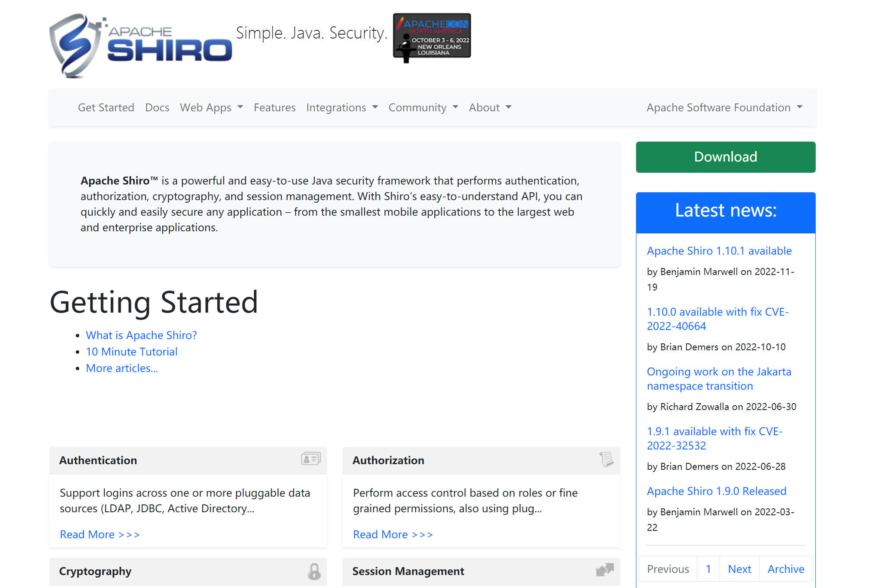Viewport: 872px width, 588px height.
Task: Expand the Apache Software Foundation menu
Action: click(x=724, y=107)
